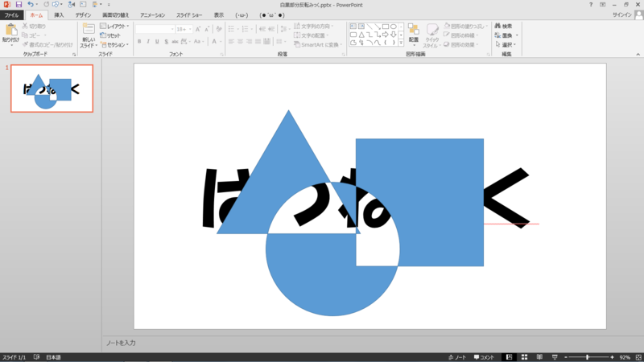The width and height of the screenshot is (644, 362).
Task: Save the presentation with the floppy icon
Action: (19, 5)
